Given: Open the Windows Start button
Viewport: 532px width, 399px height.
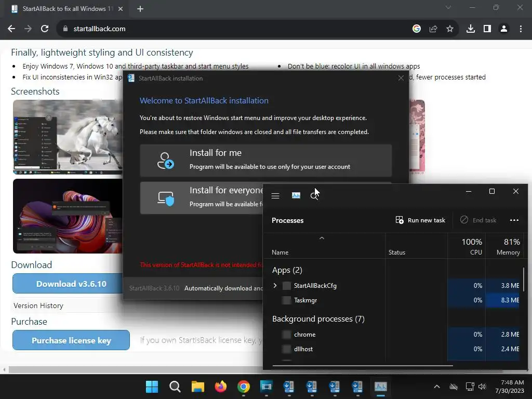Looking at the screenshot, I should (x=152, y=387).
